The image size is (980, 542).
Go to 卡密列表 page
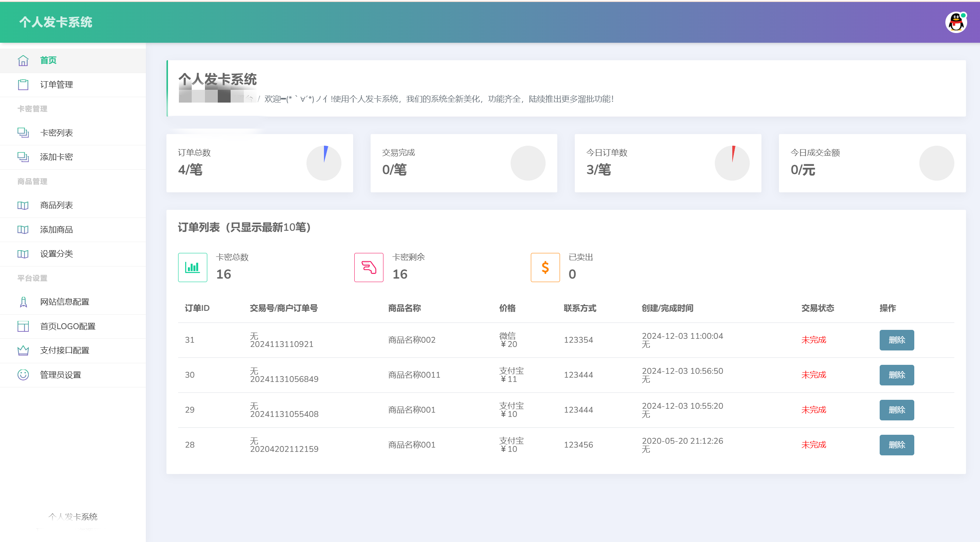(73, 133)
